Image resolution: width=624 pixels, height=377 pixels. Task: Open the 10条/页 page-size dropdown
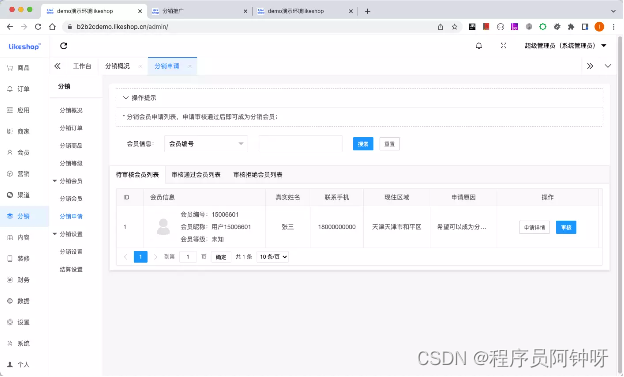(273, 257)
